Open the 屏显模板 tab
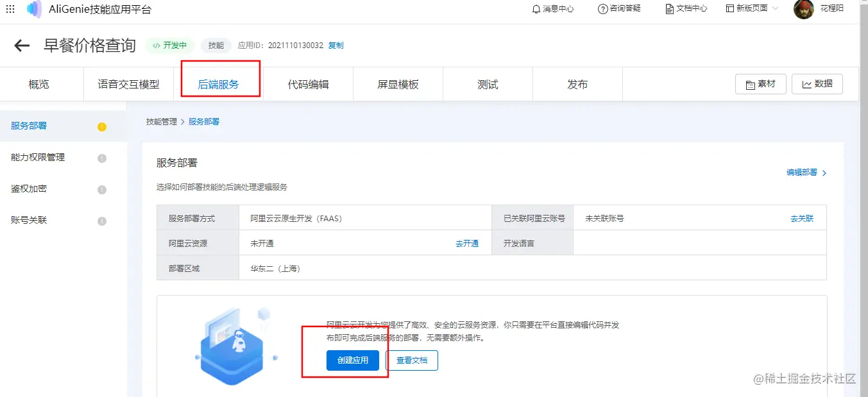Image resolution: width=868 pixels, height=397 pixels. (398, 84)
